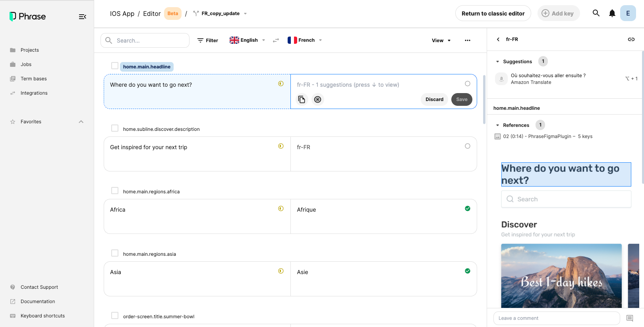Screen dimensions: 644x327
Task: Open the notifications bell
Action: pyautogui.click(x=612, y=14)
